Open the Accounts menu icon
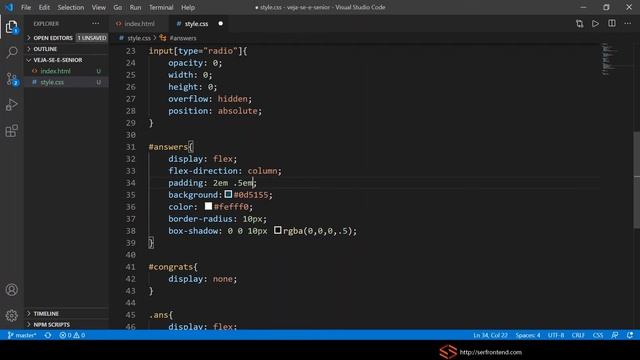 11,290
